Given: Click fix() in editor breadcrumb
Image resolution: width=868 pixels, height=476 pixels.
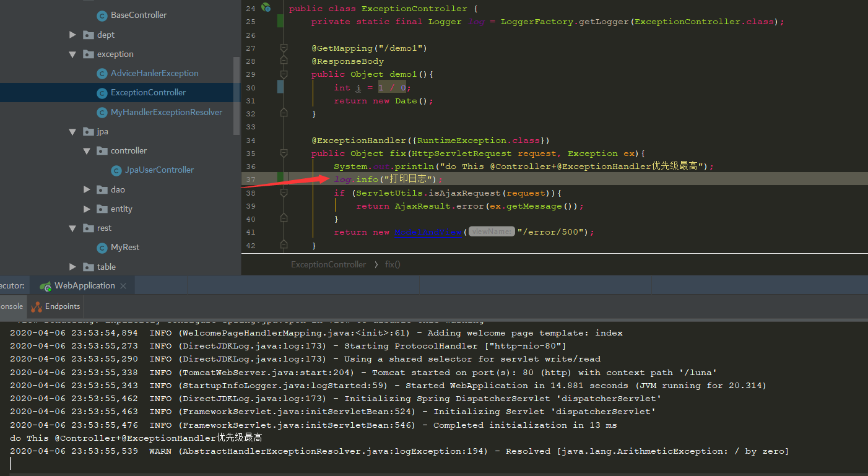Looking at the screenshot, I should 393,264.
